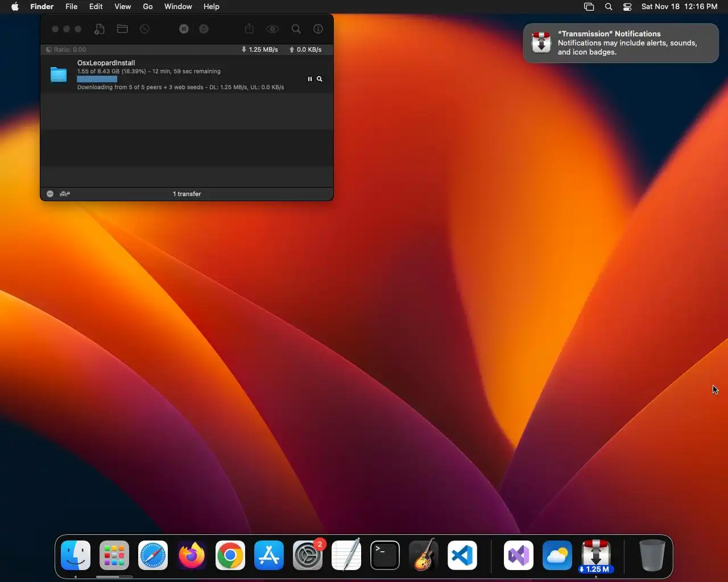Image resolution: width=728 pixels, height=582 pixels.
Task: Toggle turtle speed limit mode
Action: pos(65,194)
